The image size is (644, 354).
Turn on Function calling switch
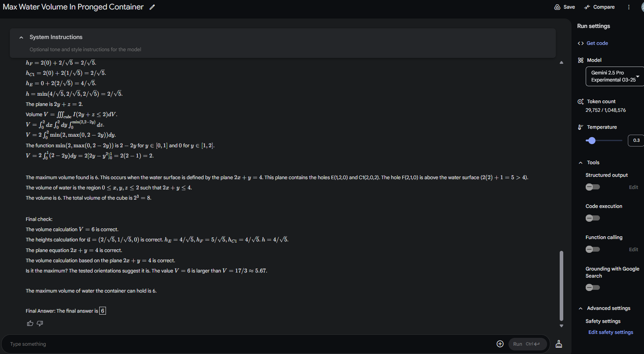(x=592, y=249)
